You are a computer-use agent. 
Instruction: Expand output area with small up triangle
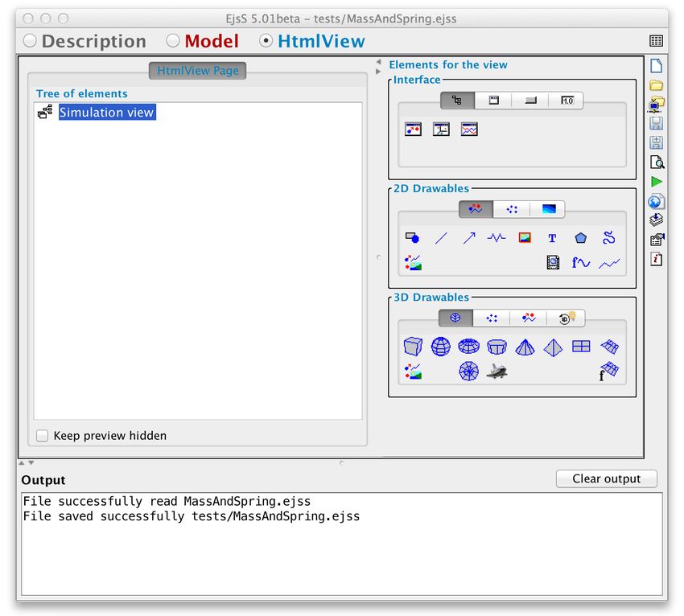pyautogui.click(x=22, y=462)
